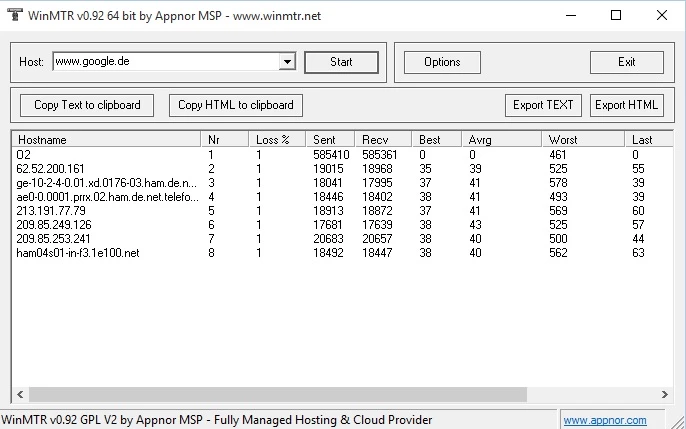
Task: Click the Recv value 18447
Action: pos(377,253)
